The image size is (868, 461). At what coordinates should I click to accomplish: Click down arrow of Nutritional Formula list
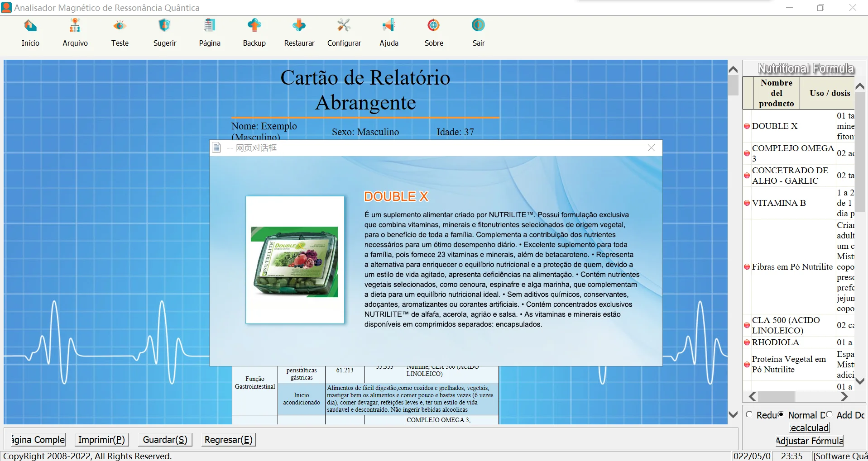pyautogui.click(x=860, y=381)
